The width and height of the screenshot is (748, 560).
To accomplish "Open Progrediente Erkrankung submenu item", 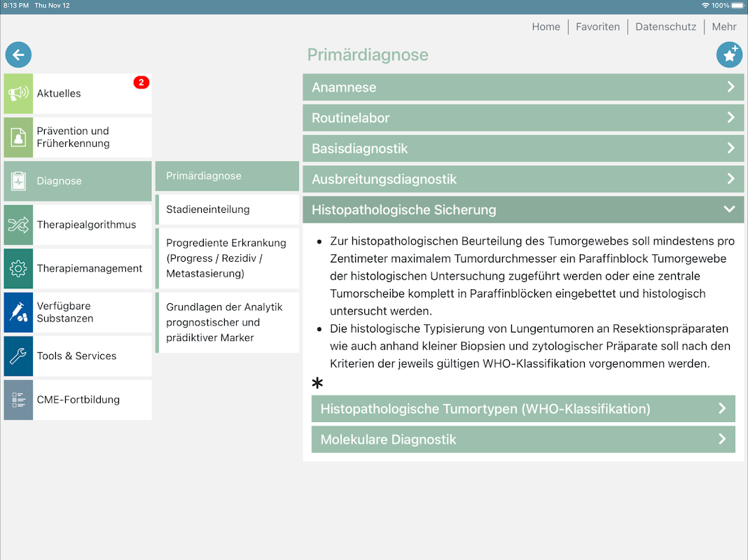I will pyautogui.click(x=227, y=258).
